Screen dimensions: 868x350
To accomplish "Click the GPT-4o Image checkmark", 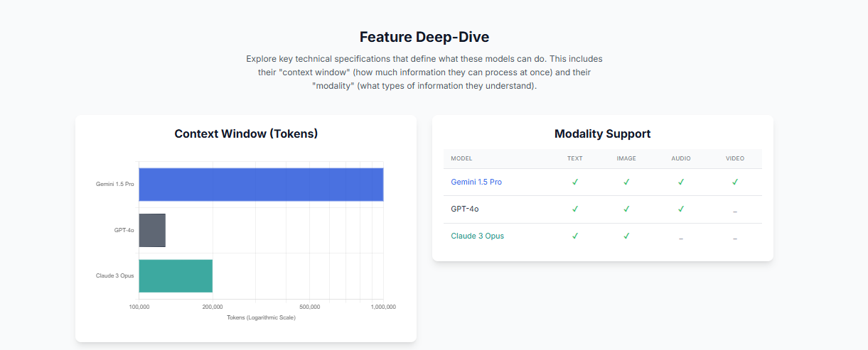I will pos(626,209).
